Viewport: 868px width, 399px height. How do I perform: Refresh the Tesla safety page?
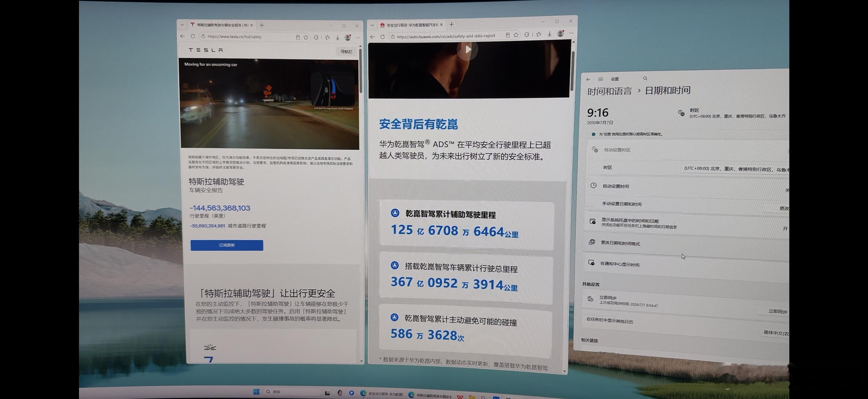coord(193,36)
